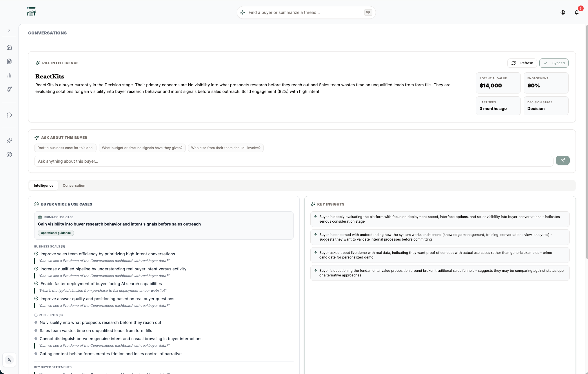The width and height of the screenshot is (588, 374).
Task: Open the sparkles AI sidebar icon
Action: click(x=9, y=141)
